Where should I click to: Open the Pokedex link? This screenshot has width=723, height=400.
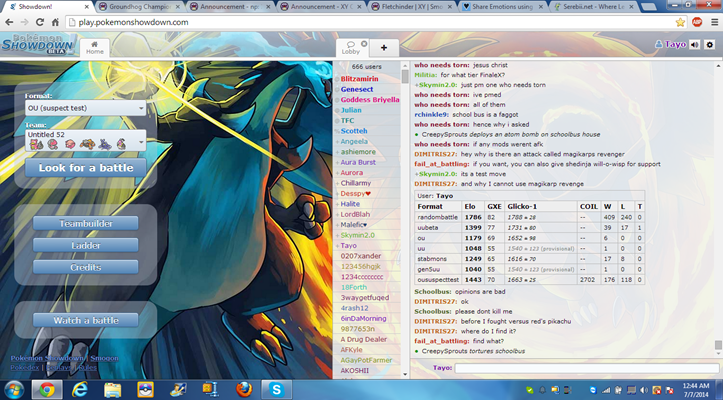click(25, 367)
